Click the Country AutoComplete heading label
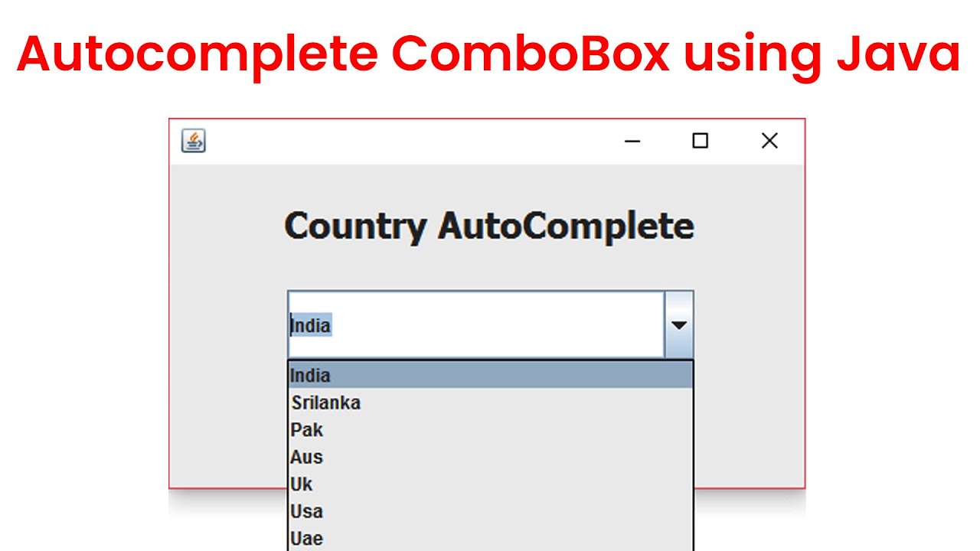This screenshot has width=980, height=551. coord(489,227)
